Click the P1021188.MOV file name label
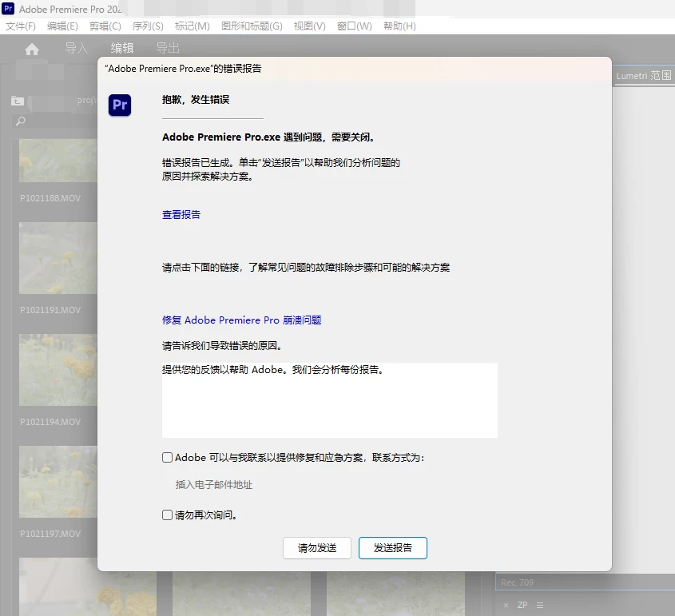 click(x=50, y=198)
